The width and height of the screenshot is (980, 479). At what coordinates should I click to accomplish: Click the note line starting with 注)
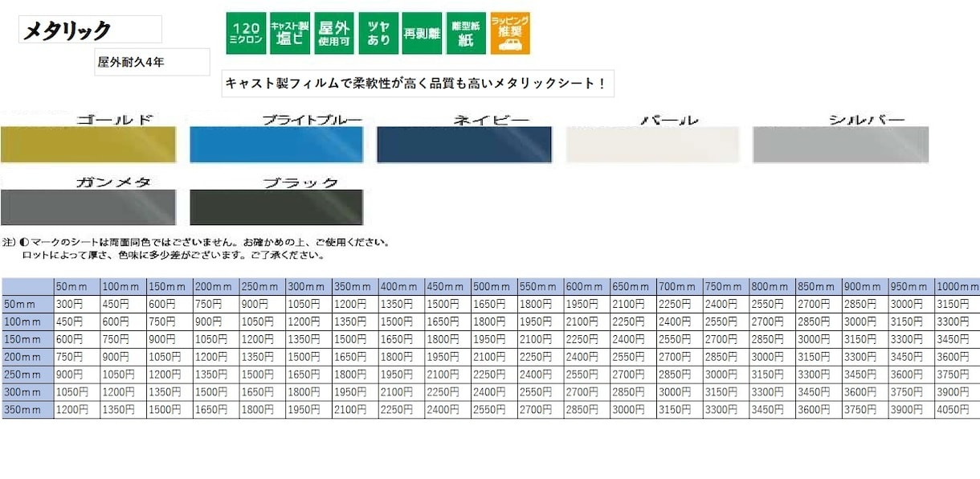point(197,242)
